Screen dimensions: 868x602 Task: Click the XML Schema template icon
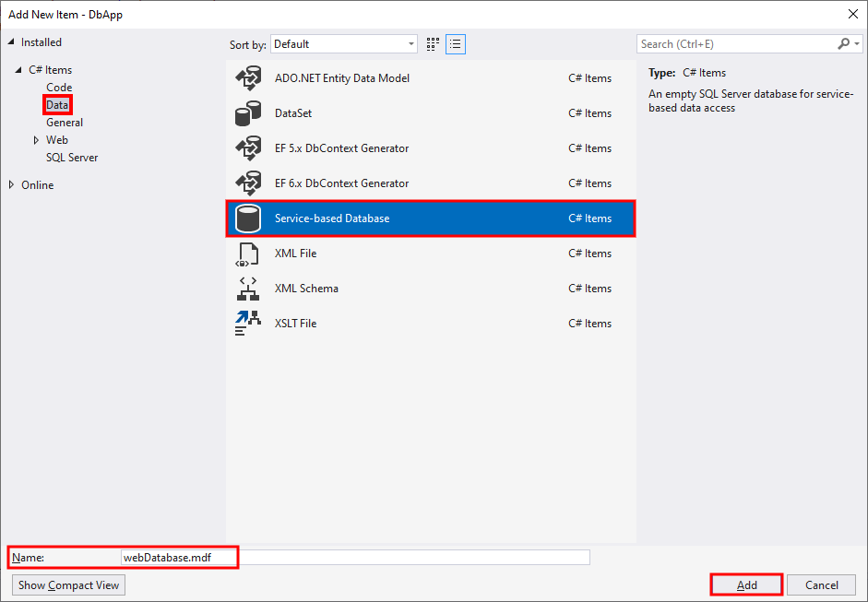tap(248, 289)
